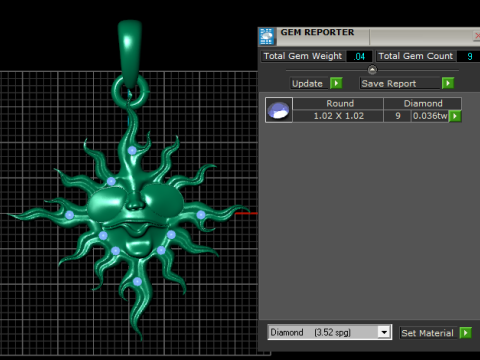Select the gem on the far left ray
This screenshot has width=480, height=360.
point(69,215)
